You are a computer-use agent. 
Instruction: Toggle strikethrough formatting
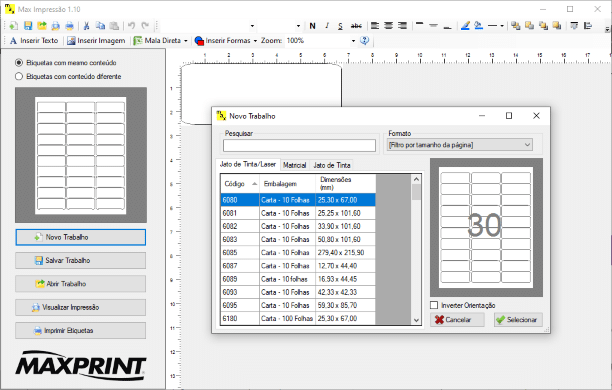click(x=356, y=26)
